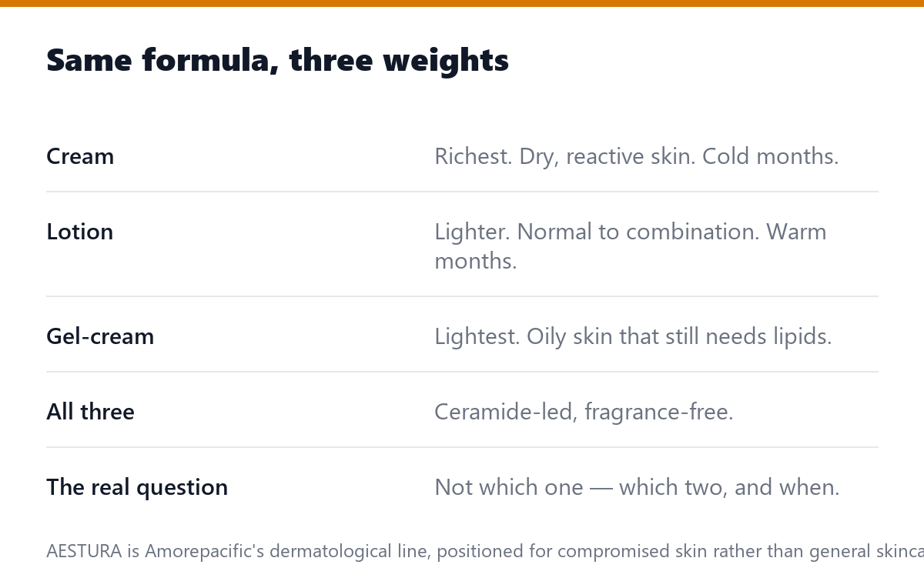Select 'The real question' row label
Image resolution: width=924 pixels, height=588 pixels.
(137, 487)
